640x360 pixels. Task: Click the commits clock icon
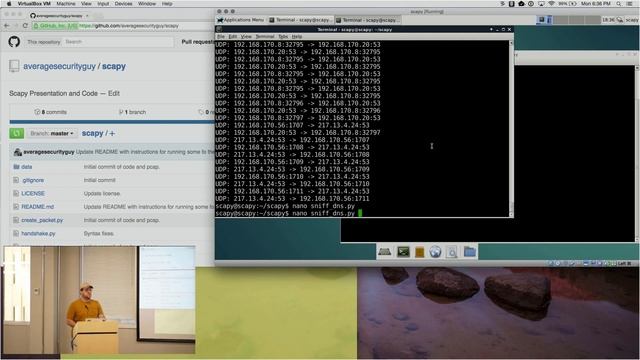click(x=37, y=112)
